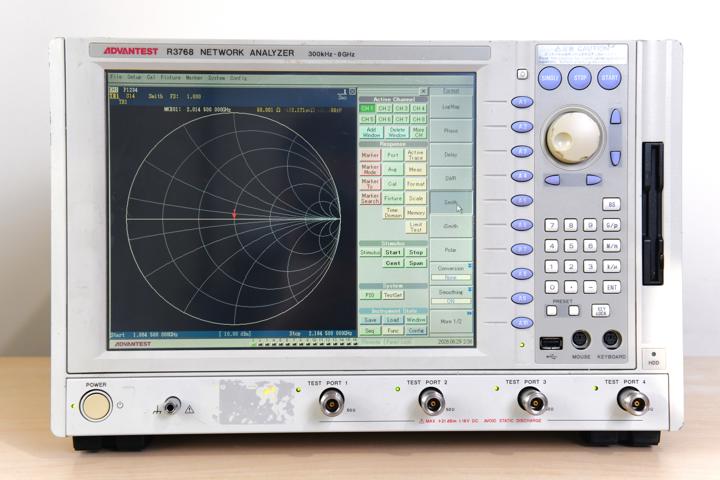Select the LogMag format softkey
Viewport: 720px width, 480px height.
450,107
